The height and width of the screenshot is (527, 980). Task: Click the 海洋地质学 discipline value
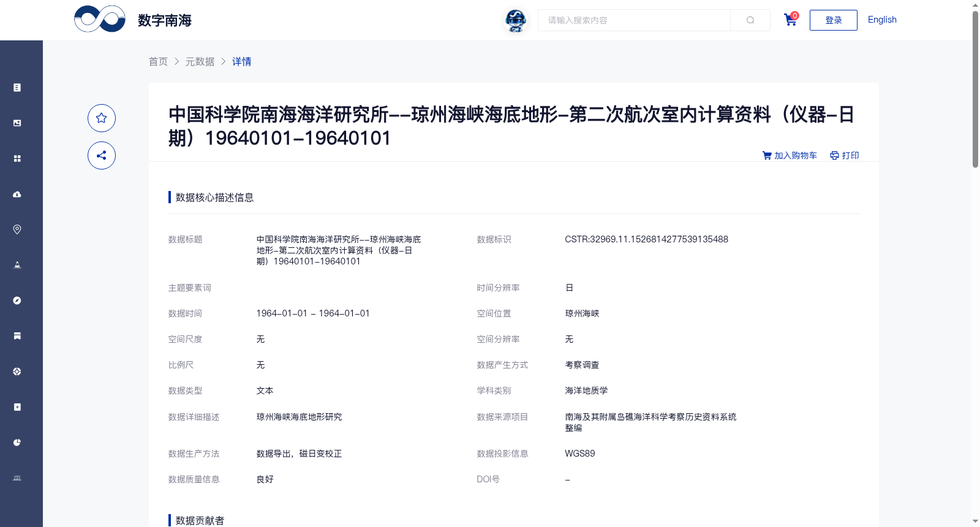coord(586,391)
